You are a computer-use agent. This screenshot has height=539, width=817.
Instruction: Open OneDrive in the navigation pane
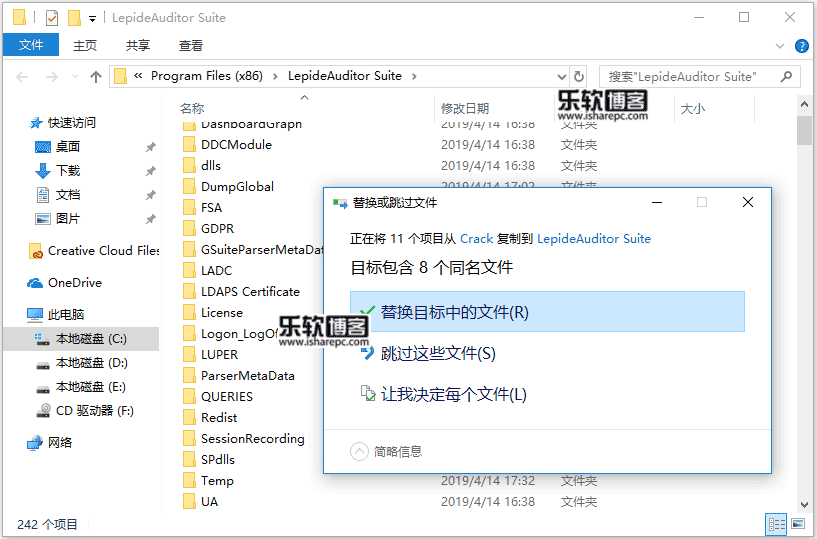(65, 283)
